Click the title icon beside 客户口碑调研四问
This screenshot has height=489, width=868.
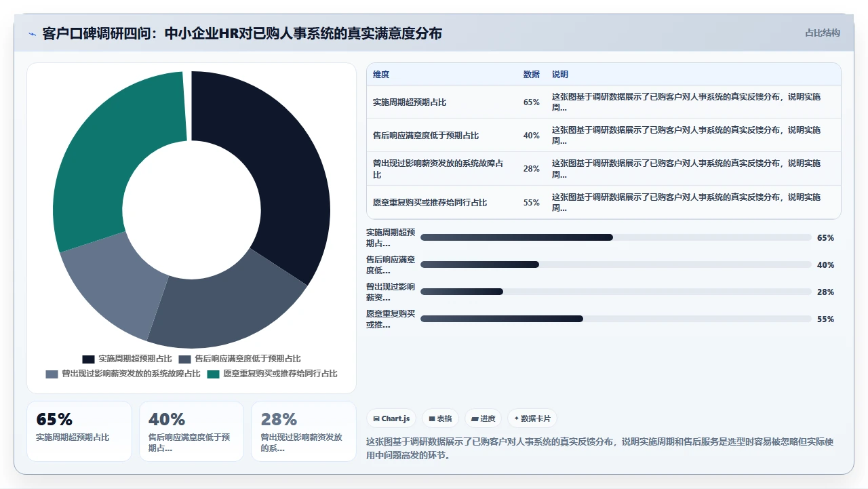[x=32, y=33]
